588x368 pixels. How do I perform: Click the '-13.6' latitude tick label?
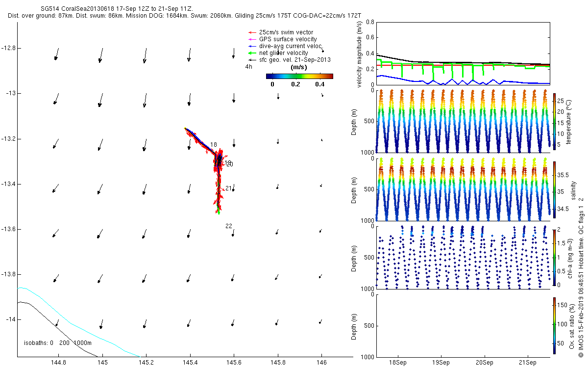click(x=8, y=229)
